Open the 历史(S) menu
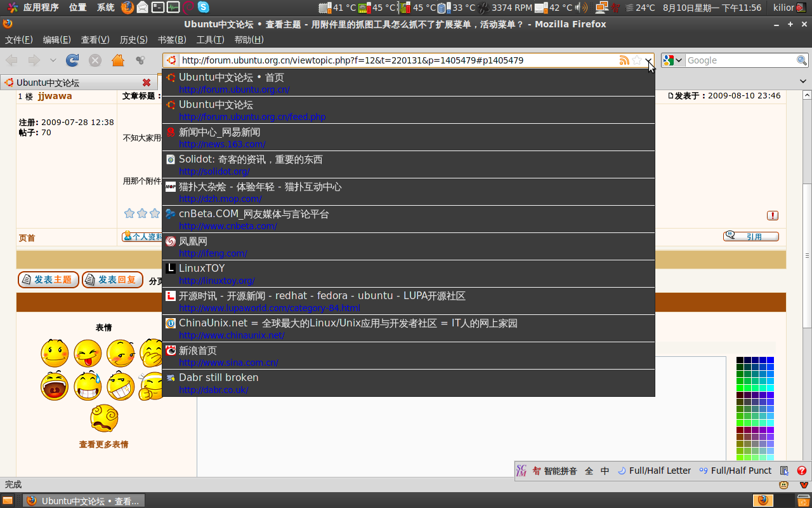 coord(133,39)
